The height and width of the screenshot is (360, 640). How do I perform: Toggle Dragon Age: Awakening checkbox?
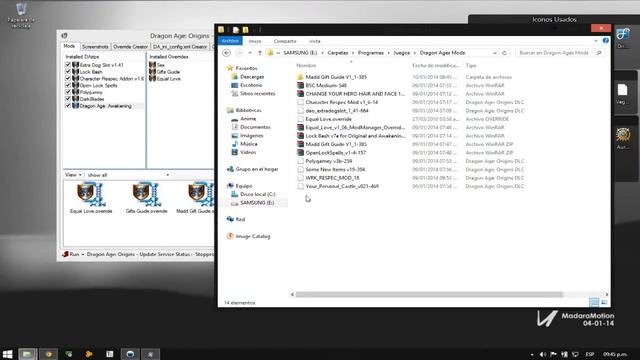68,106
